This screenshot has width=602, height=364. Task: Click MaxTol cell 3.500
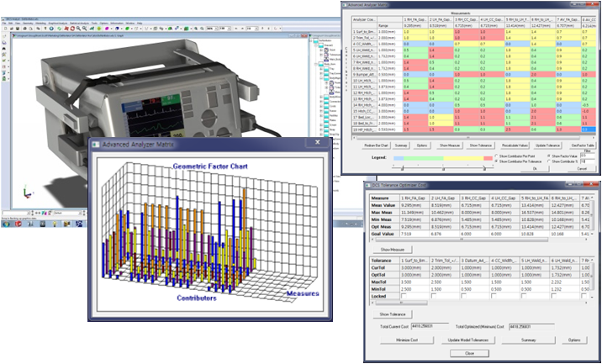point(413,282)
